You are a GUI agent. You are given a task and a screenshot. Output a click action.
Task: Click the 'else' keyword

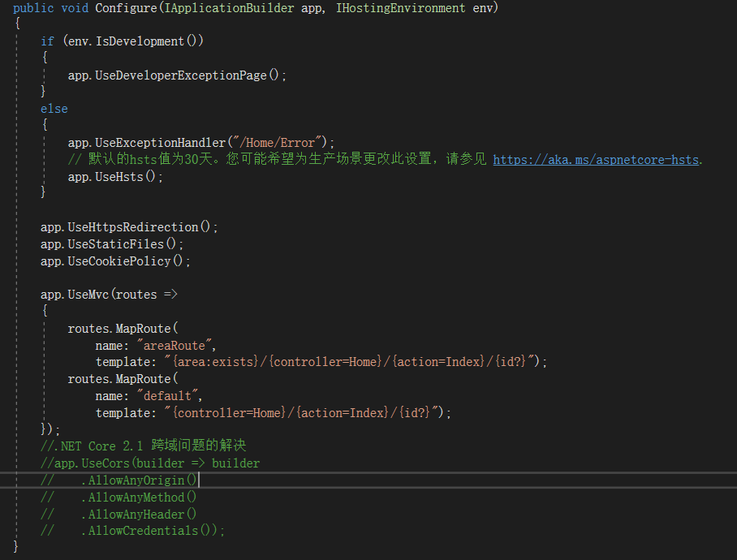(54, 109)
